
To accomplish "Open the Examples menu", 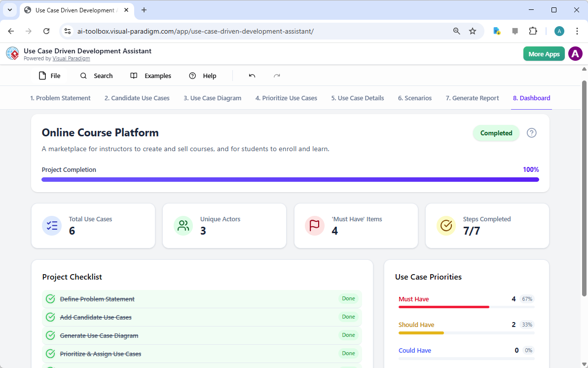I will pyautogui.click(x=150, y=76).
